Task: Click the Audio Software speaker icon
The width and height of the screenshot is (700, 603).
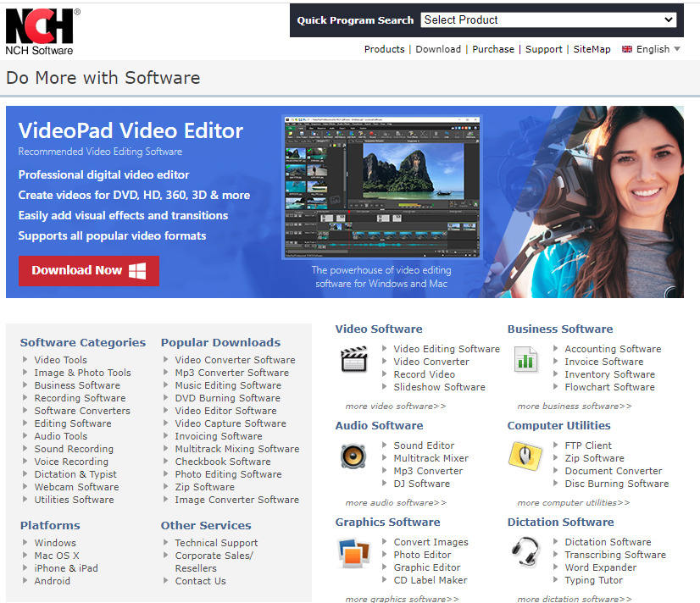Action: tap(353, 456)
